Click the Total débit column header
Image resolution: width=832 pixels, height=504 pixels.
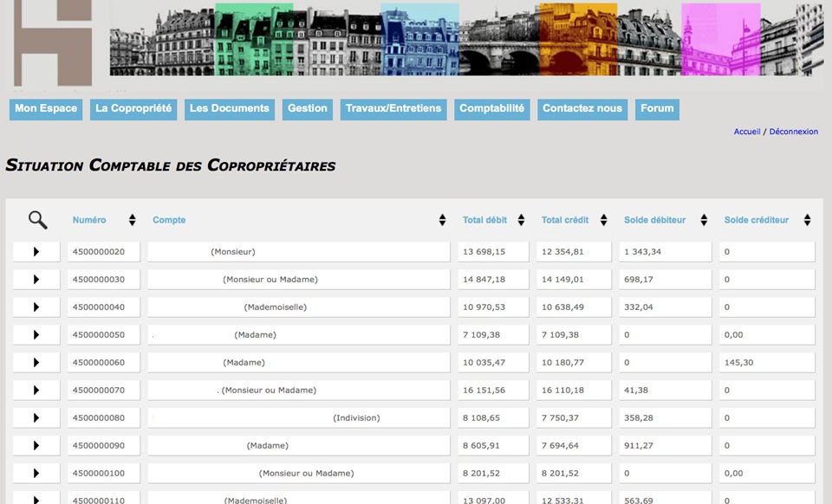(484, 220)
